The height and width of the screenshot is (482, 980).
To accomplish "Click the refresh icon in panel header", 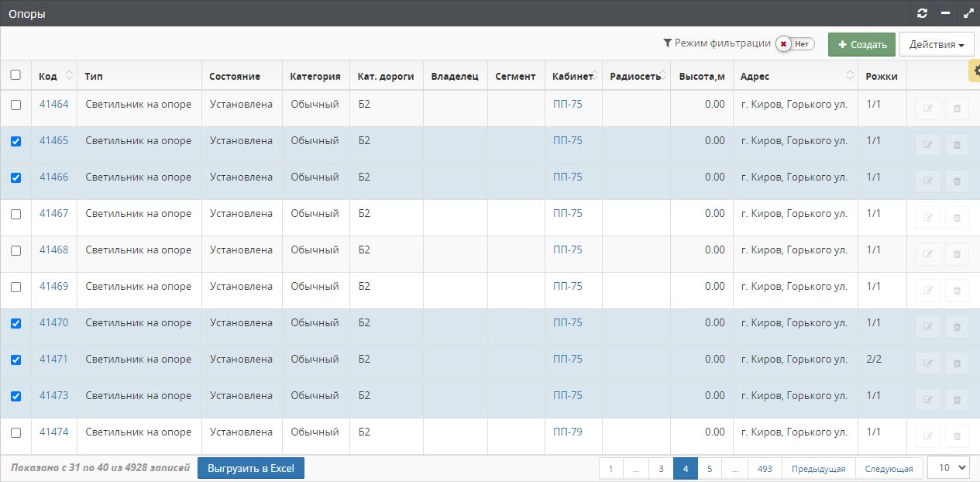I will [922, 13].
